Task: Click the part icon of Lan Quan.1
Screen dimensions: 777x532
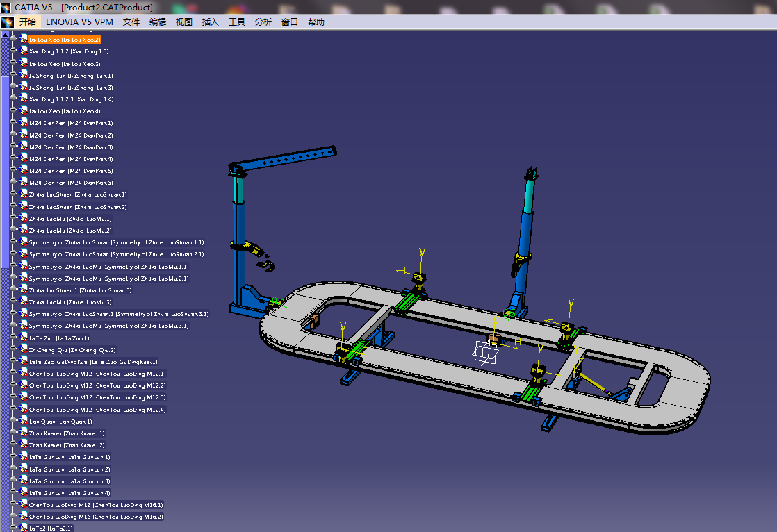Action: click(x=24, y=421)
